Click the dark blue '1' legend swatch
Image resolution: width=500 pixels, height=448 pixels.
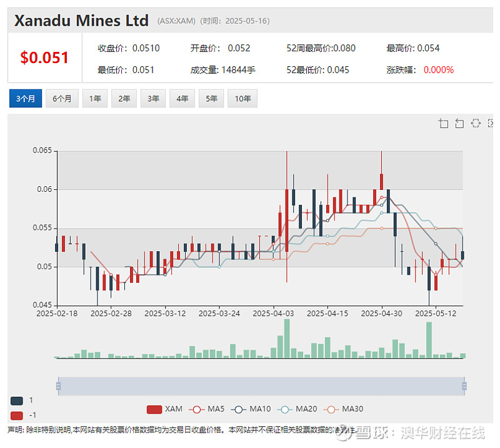(17, 401)
